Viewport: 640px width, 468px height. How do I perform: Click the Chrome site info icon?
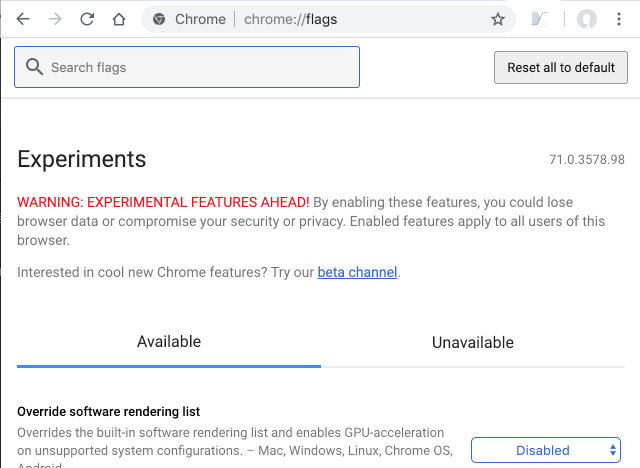tap(159, 19)
